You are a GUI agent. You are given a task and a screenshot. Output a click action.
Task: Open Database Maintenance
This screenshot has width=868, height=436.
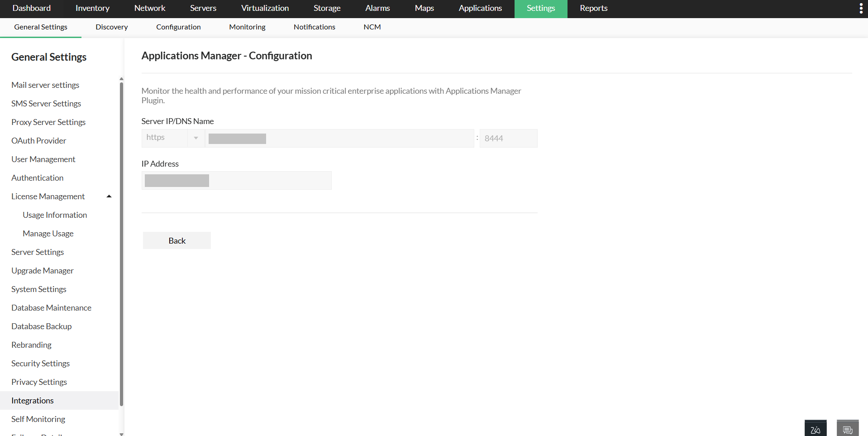pyautogui.click(x=51, y=308)
